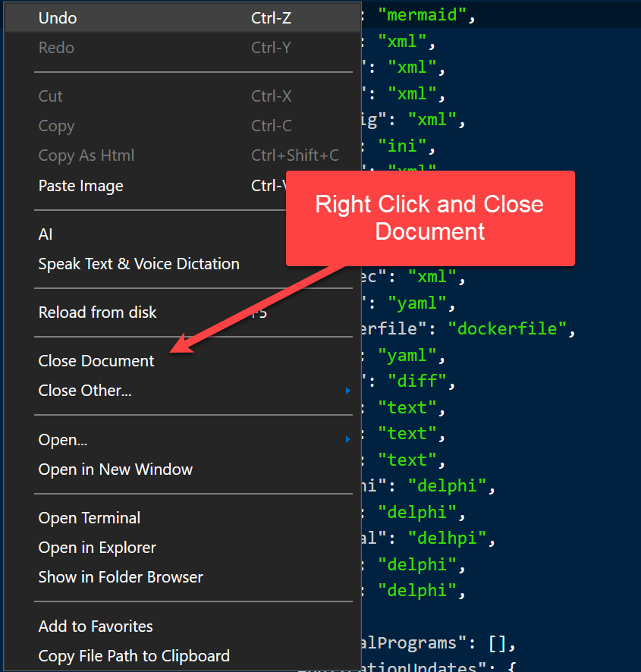Screen dimensions: 641x672
Task: Click the Copy menu entry
Action: coord(182,126)
